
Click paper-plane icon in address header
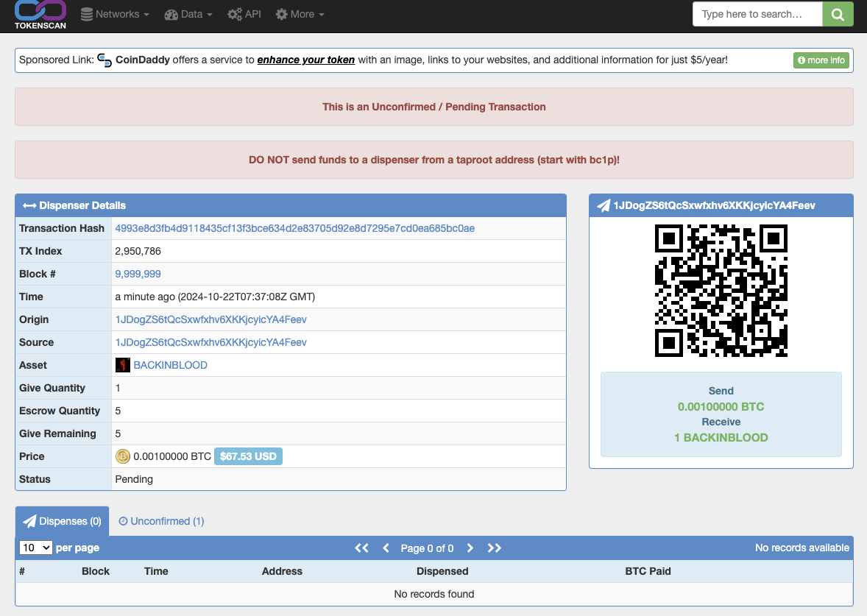[x=604, y=206]
